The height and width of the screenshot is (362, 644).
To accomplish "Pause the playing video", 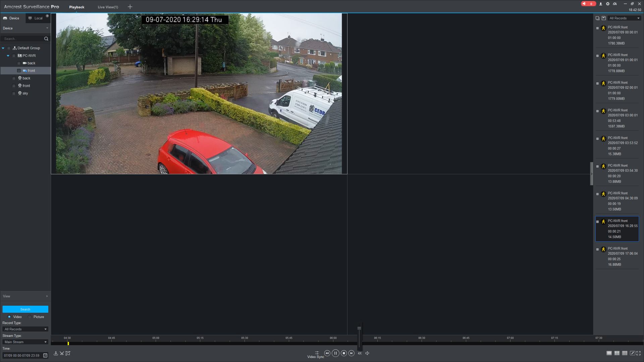I will 335,353.
